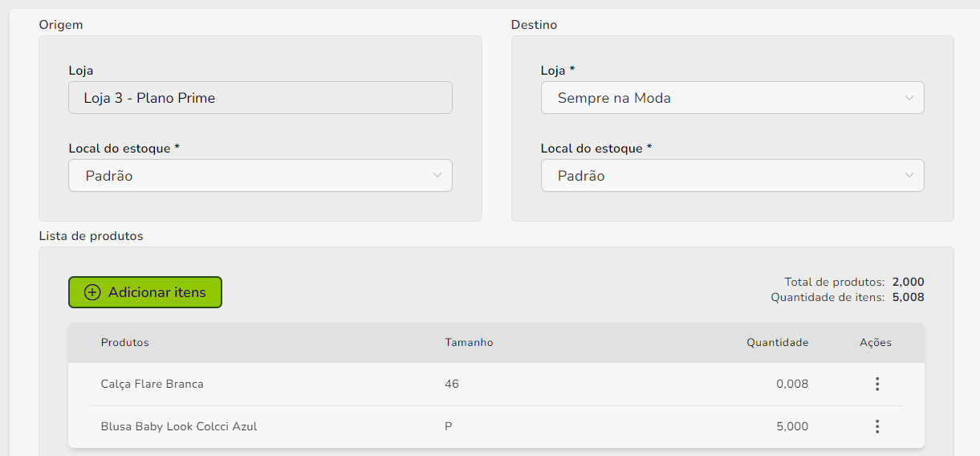Click the Origem Loja field
This screenshot has width=980, height=456.
[x=260, y=98]
